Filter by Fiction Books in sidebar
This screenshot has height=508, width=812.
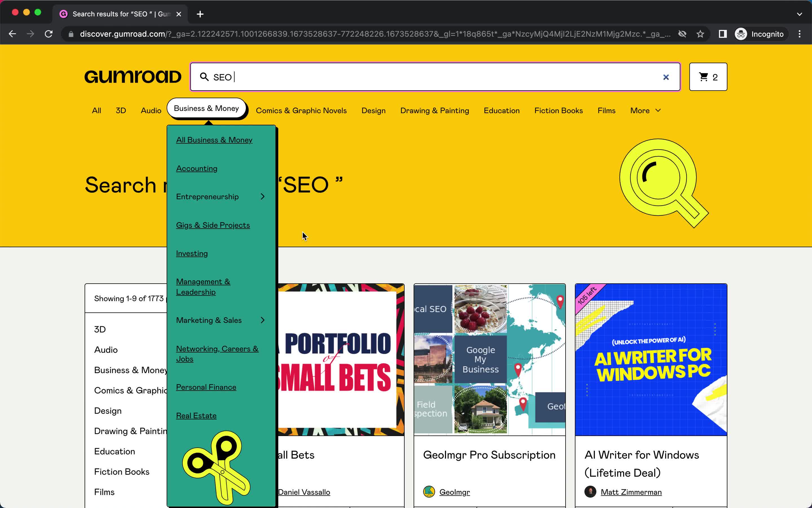(x=122, y=472)
